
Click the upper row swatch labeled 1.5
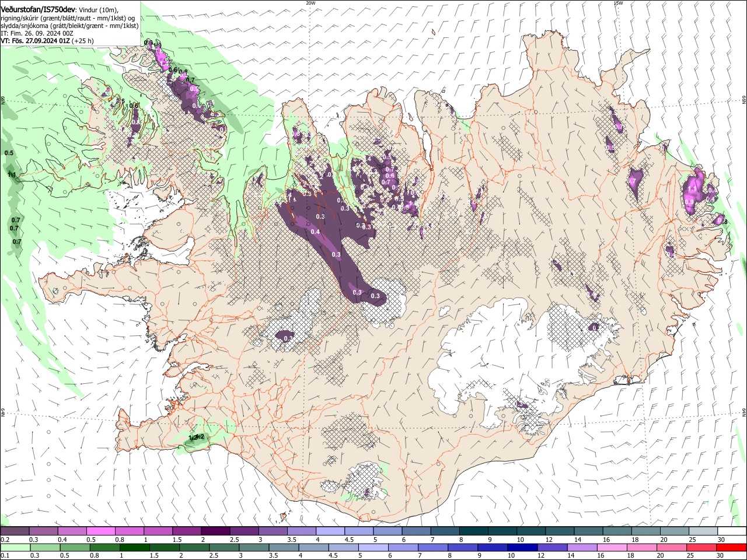[187, 531]
